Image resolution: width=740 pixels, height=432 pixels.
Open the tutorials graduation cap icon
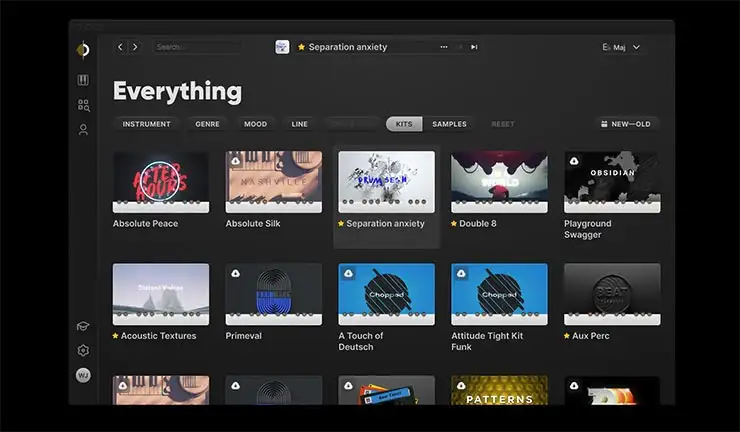coord(83,326)
